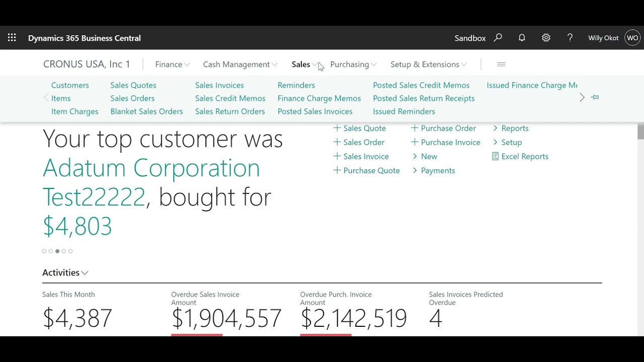Create a new Sales Quote
The image size is (644, 362).
coord(359,128)
